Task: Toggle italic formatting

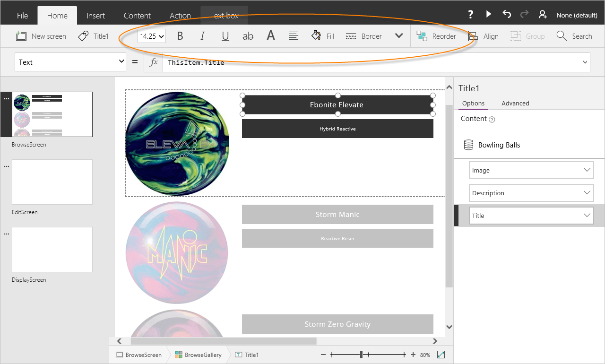Action: (x=202, y=35)
